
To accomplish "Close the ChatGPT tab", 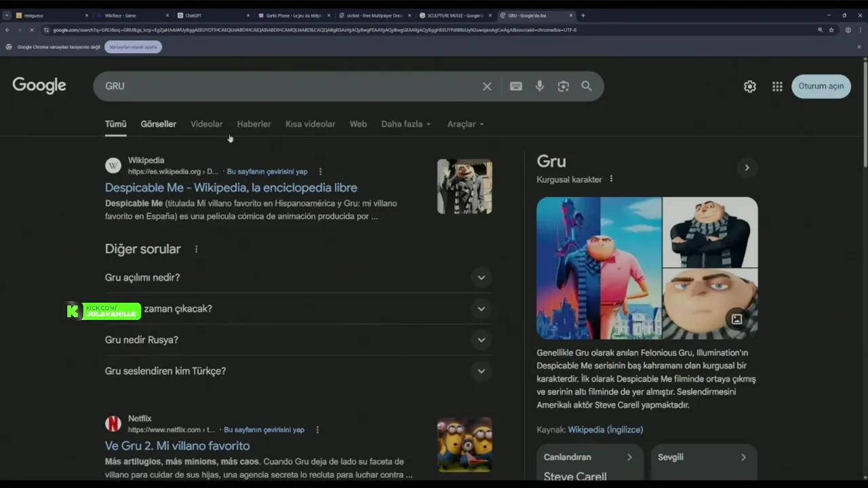I will [248, 15].
